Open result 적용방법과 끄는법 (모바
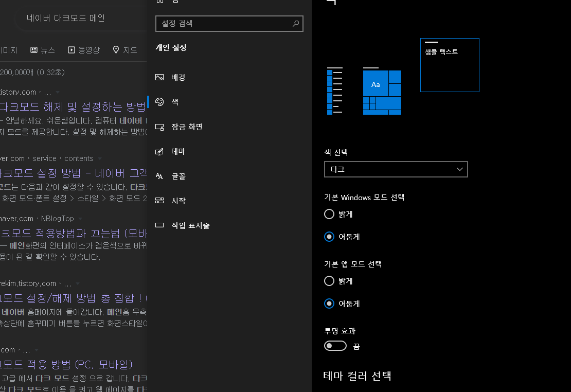Viewport: 571px width, 392px height. (x=74, y=233)
